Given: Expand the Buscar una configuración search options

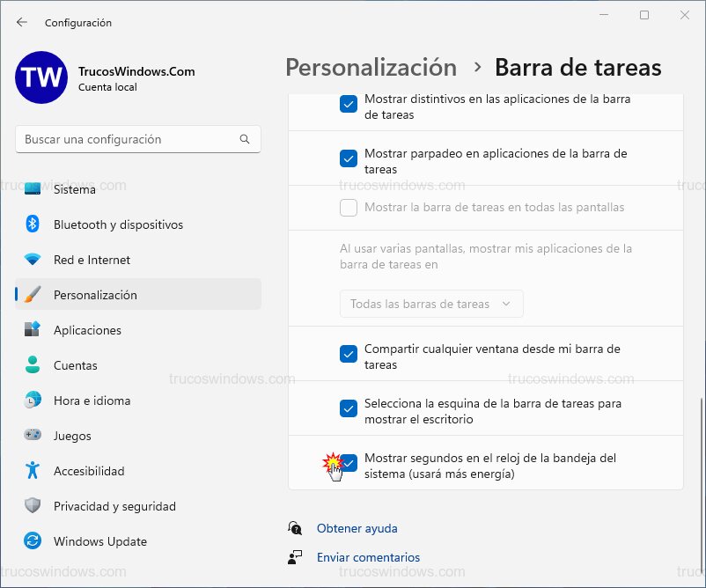Looking at the screenshot, I should point(245,139).
